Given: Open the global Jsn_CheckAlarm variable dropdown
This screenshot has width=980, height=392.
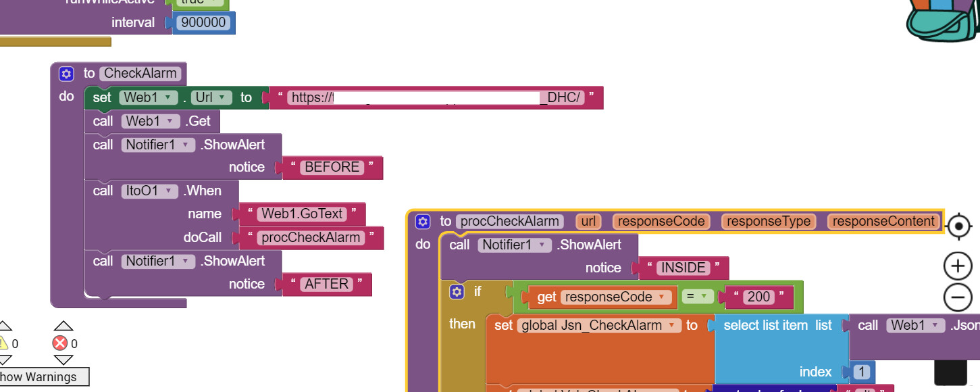Looking at the screenshot, I should click(x=671, y=325).
